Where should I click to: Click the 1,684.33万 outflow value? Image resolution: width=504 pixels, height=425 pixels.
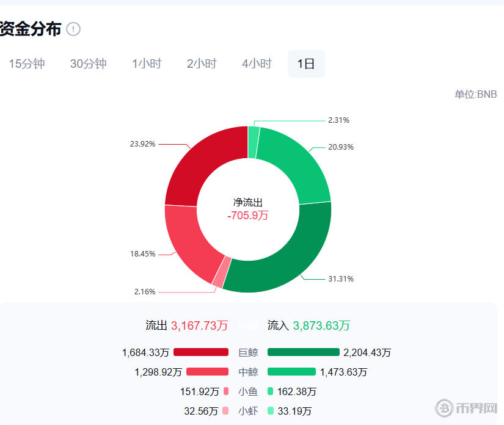pos(145,353)
